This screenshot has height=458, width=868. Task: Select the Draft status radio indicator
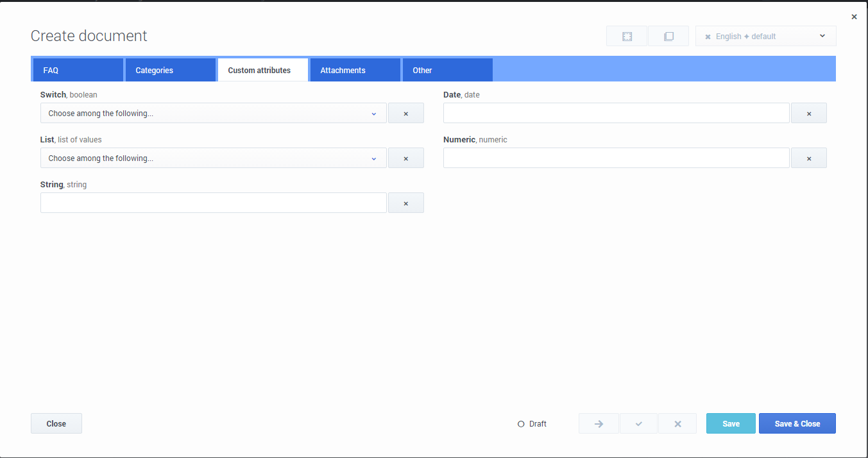pyautogui.click(x=521, y=424)
